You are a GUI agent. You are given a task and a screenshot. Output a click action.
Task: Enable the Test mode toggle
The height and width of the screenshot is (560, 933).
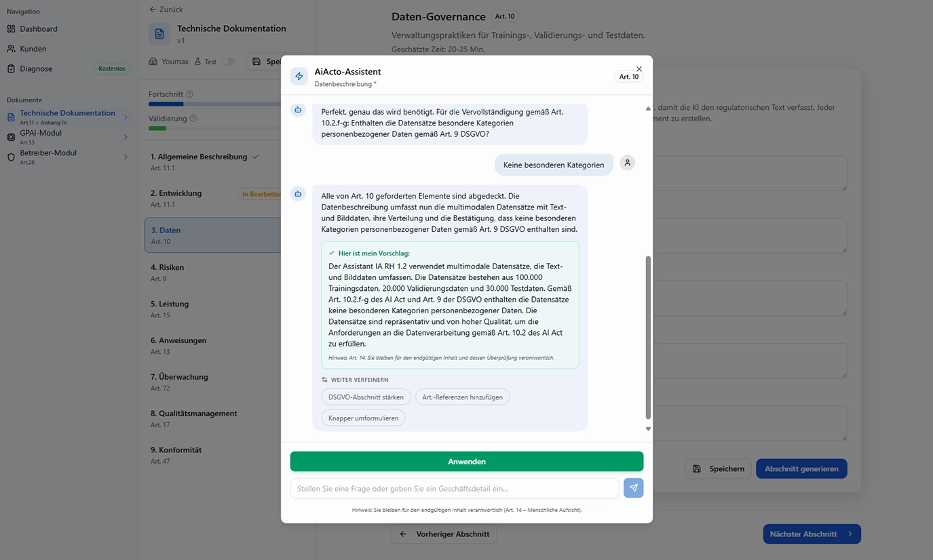[x=228, y=60]
